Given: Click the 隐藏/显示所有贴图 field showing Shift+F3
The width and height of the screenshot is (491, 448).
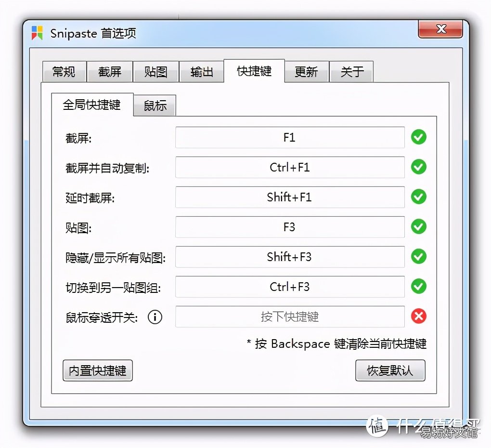Looking at the screenshot, I should coord(290,257).
